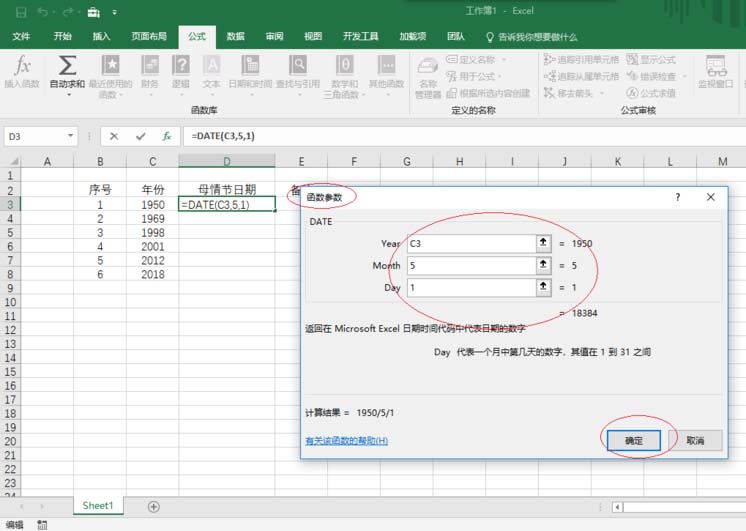746x531 pixels.
Task: Click the Watch Window (监视窗口) icon
Action: pyautogui.click(x=716, y=72)
